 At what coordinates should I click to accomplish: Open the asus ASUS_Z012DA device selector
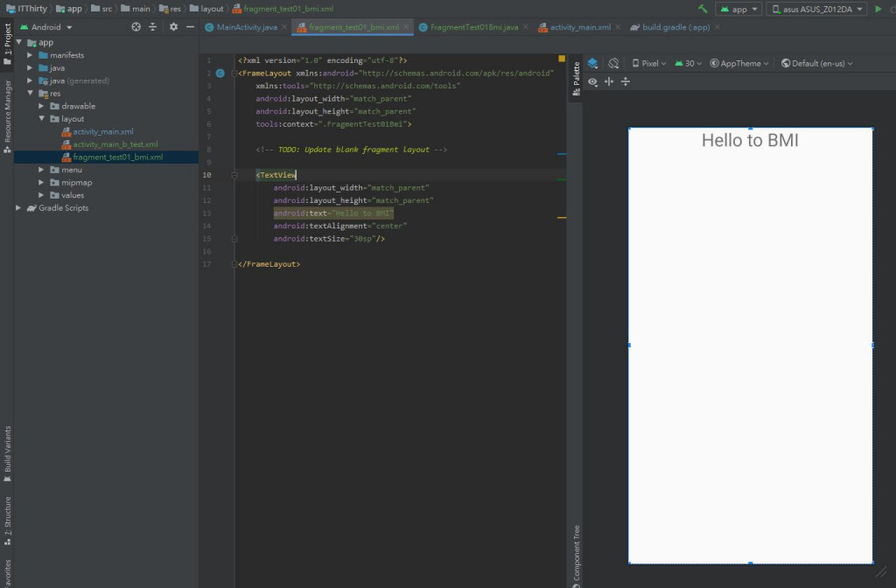(817, 9)
